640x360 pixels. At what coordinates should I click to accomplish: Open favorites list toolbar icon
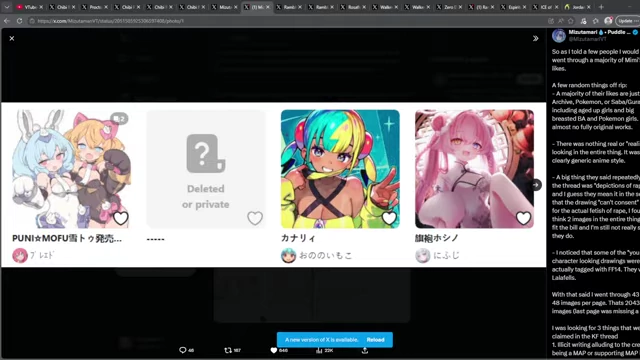(x=596, y=21)
